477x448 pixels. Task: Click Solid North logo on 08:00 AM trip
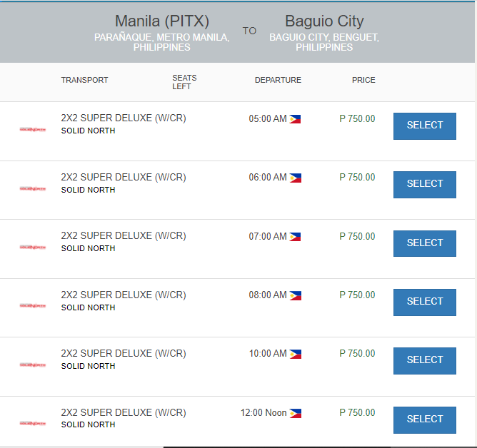click(32, 305)
